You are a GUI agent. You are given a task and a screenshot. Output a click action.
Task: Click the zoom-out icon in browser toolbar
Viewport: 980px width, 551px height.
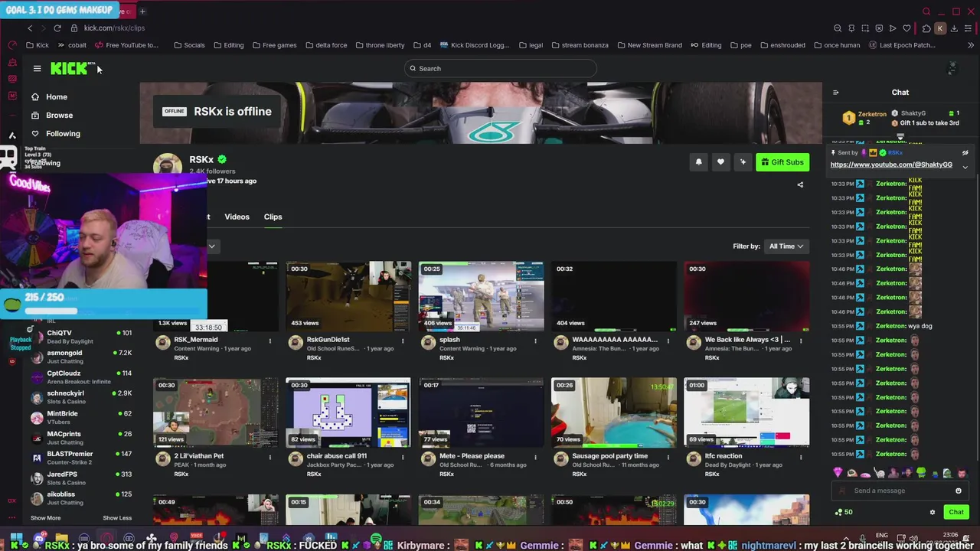click(x=838, y=28)
